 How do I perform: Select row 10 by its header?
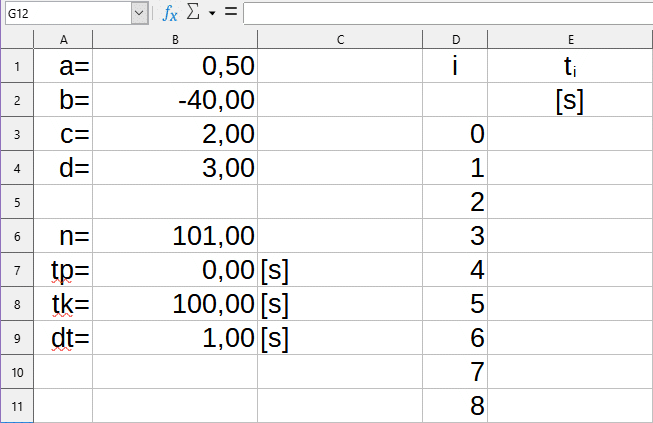pyautogui.click(x=17, y=372)
